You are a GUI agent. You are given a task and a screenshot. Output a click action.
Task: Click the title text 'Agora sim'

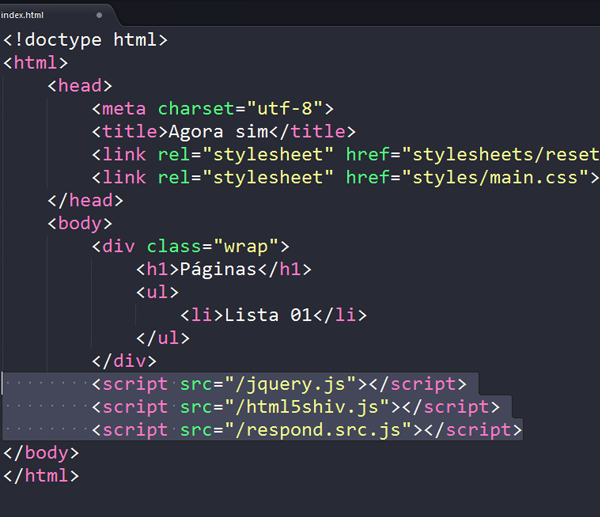218,132
